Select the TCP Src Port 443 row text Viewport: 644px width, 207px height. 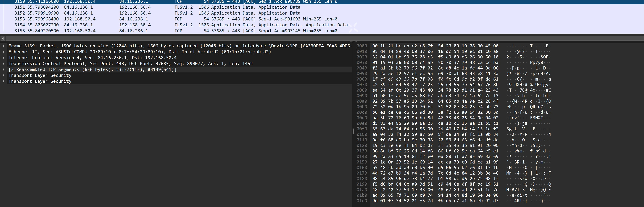pos(130,64)
